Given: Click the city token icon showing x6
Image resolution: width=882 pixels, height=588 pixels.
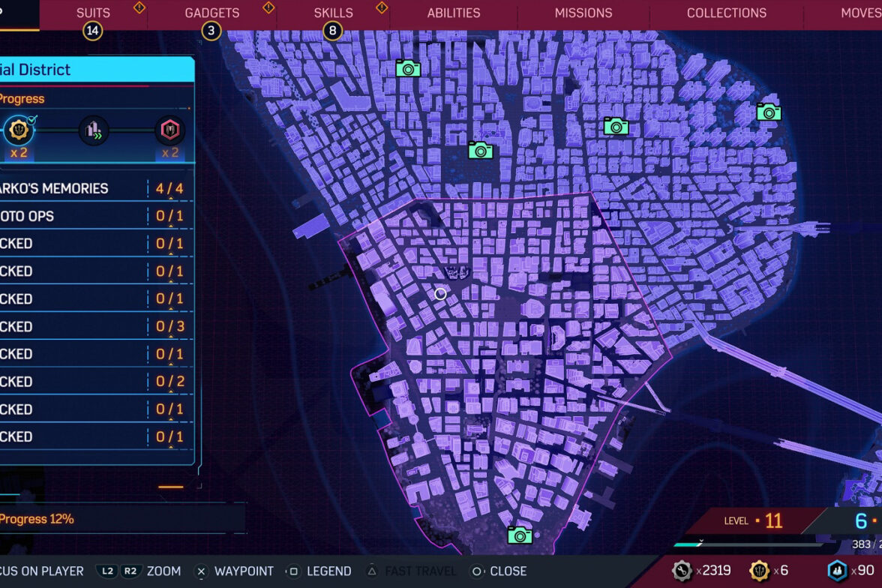Looking at the screenshot, I should tap(760, 571).
